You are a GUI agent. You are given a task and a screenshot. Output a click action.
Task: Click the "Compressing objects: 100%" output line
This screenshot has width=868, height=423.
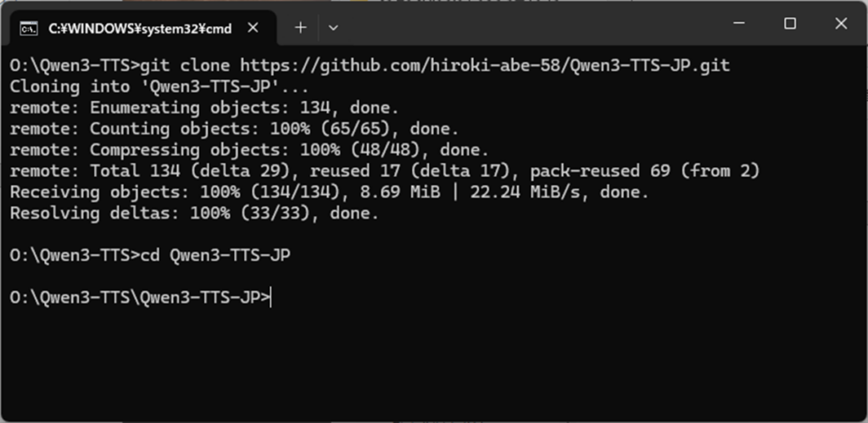(249, 150)
